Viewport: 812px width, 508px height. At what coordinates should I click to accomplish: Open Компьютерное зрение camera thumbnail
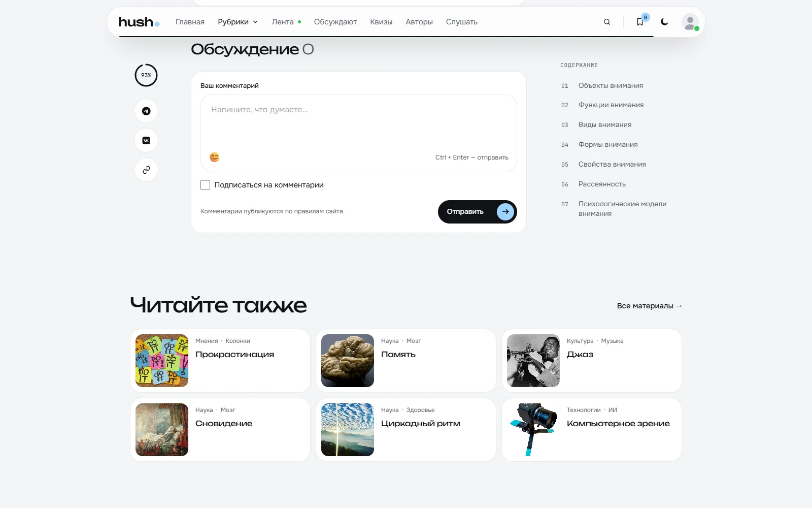(533, 430)
